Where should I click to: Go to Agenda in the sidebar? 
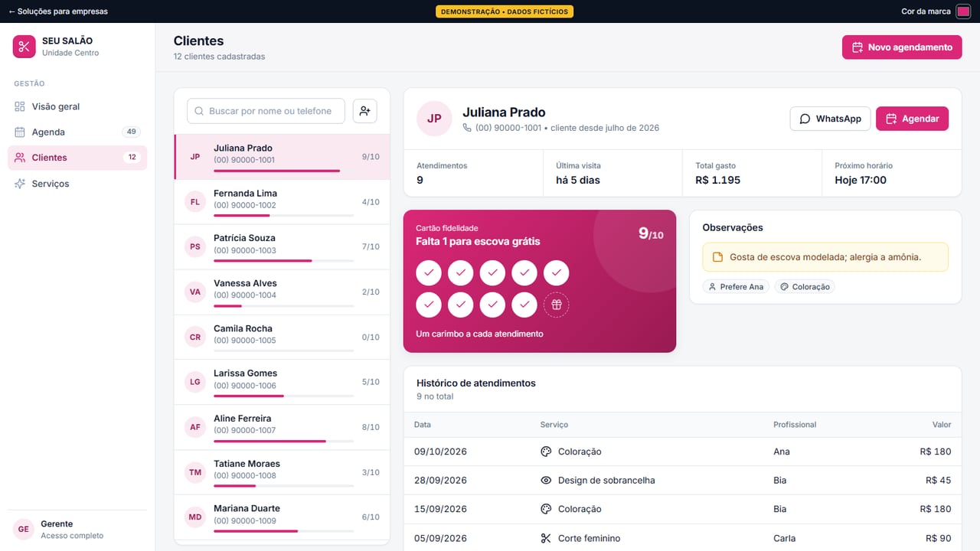click(x=77, y=132)
